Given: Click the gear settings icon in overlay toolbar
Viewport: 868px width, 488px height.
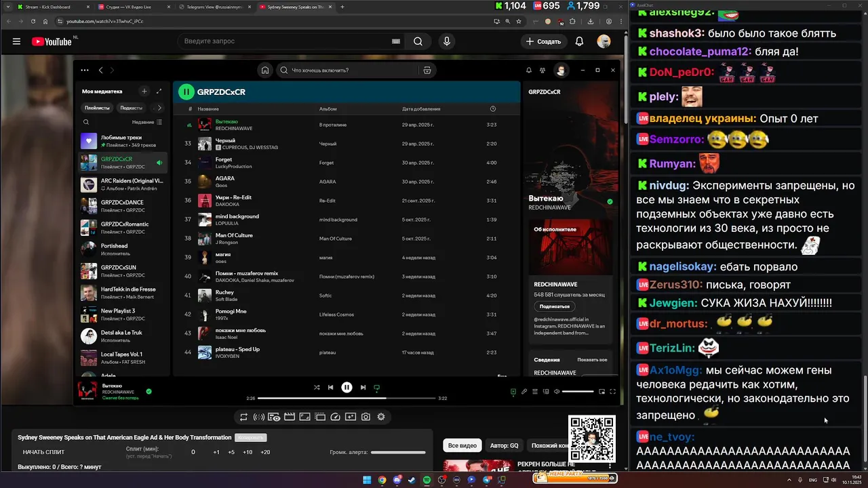Looking at the screenshot, I should tap(381, 417).
